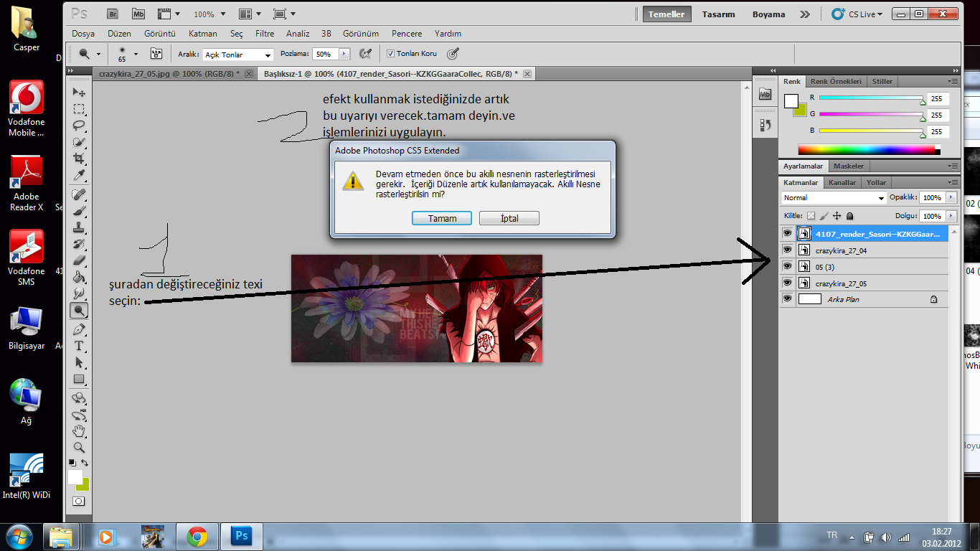The image size is (980, 551).
Task: Launch Bridge from the application bar
Action: [x=113, y=14]
